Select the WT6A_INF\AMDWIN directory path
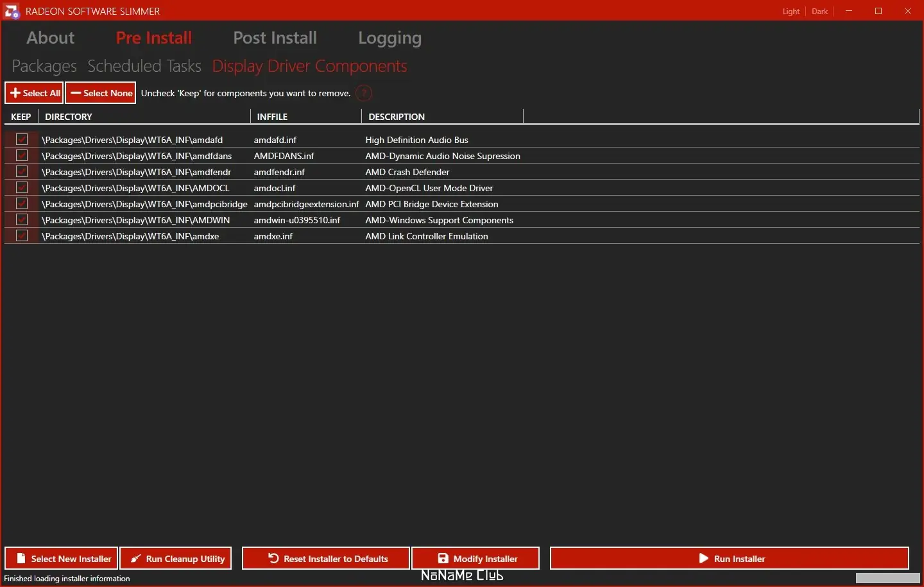 (x=135, y=220)
